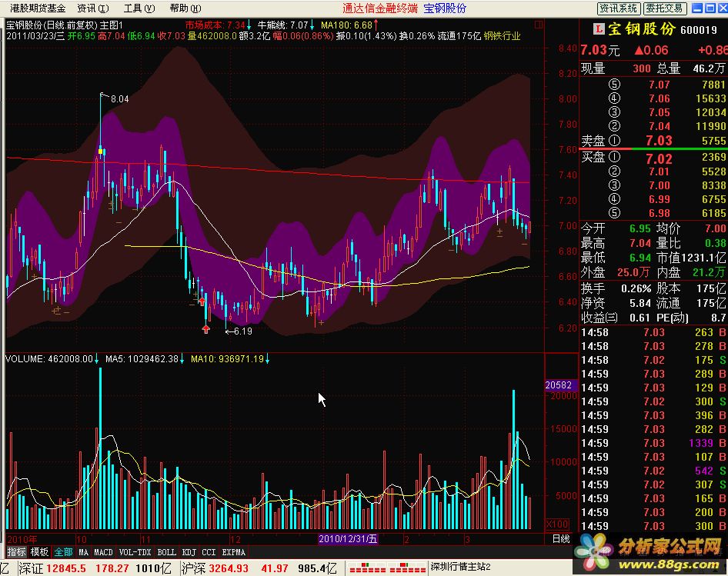Click month 11 marker on the time axis

click(x=146, y=539)
